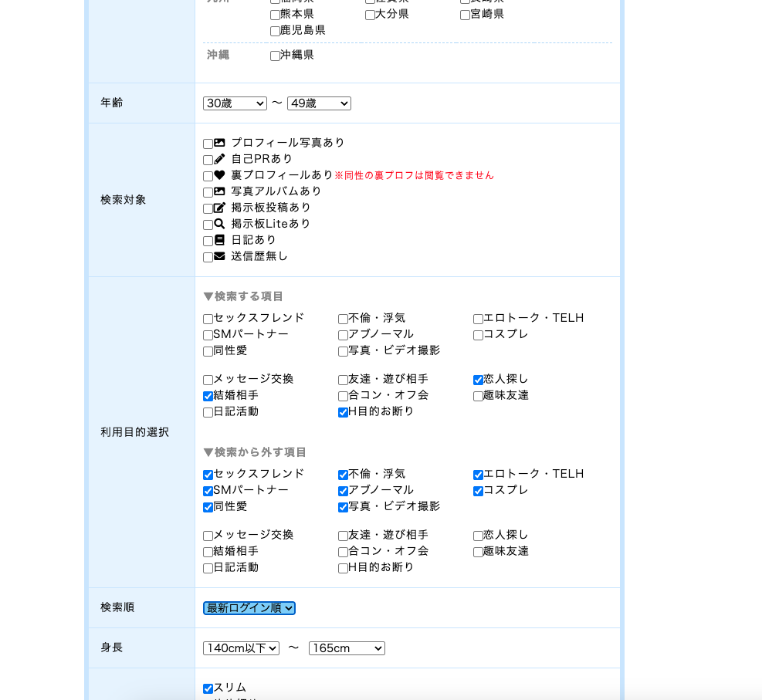Uncheck 結婚相手 in 検索する項目

click(208, 396)
